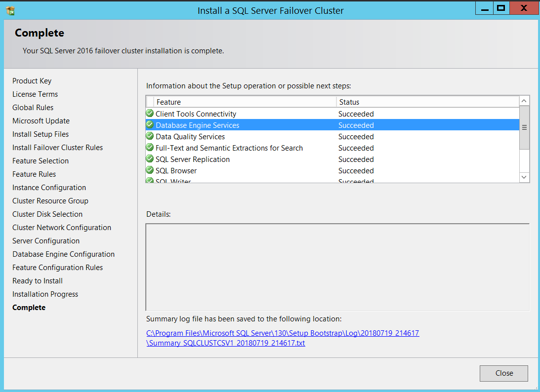Viewport: 540px width, 392px height.
Task: Click green check icon beside Database Engine Services
Action: click(150, 125)
